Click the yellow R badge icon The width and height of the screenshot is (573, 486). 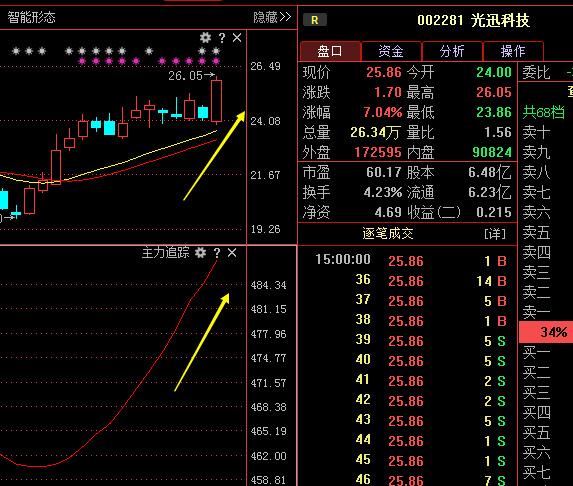315,20
